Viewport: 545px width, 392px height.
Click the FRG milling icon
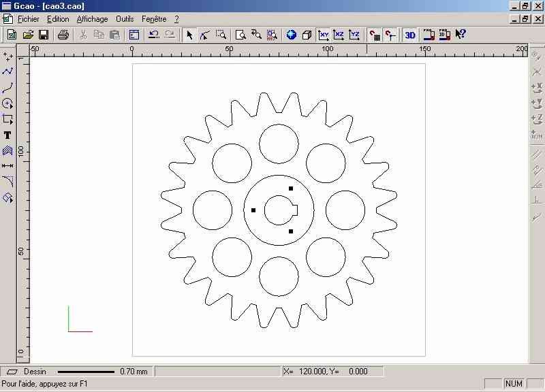(x=429, y=35)
